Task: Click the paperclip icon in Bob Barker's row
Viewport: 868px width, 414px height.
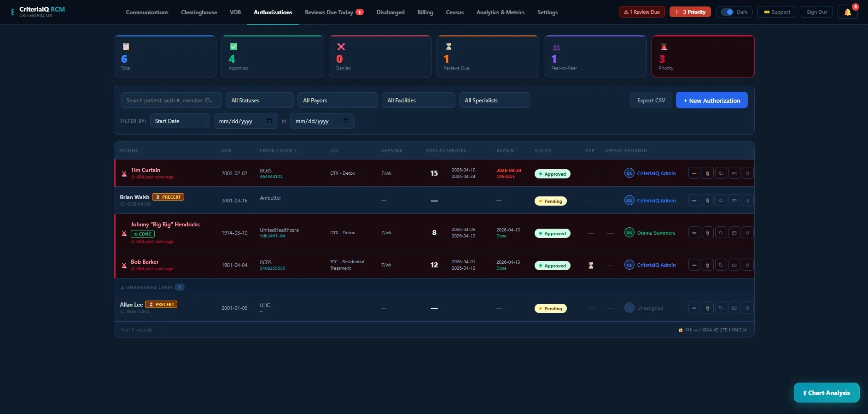Action: (707, 265)
